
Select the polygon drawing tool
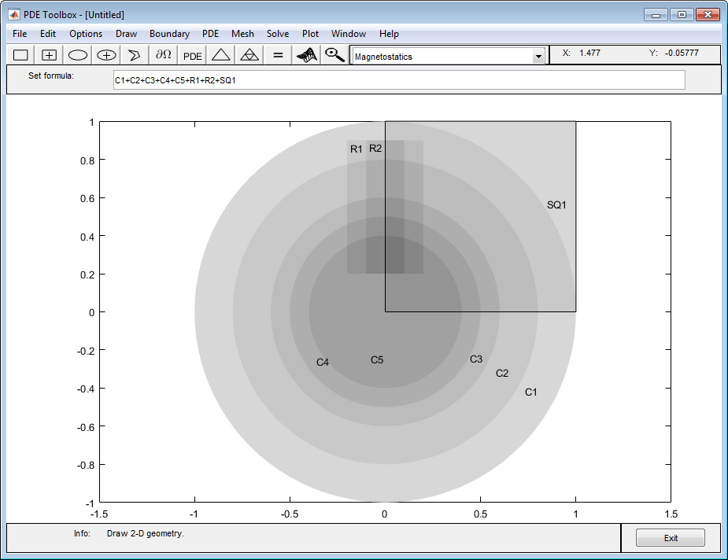135,55
